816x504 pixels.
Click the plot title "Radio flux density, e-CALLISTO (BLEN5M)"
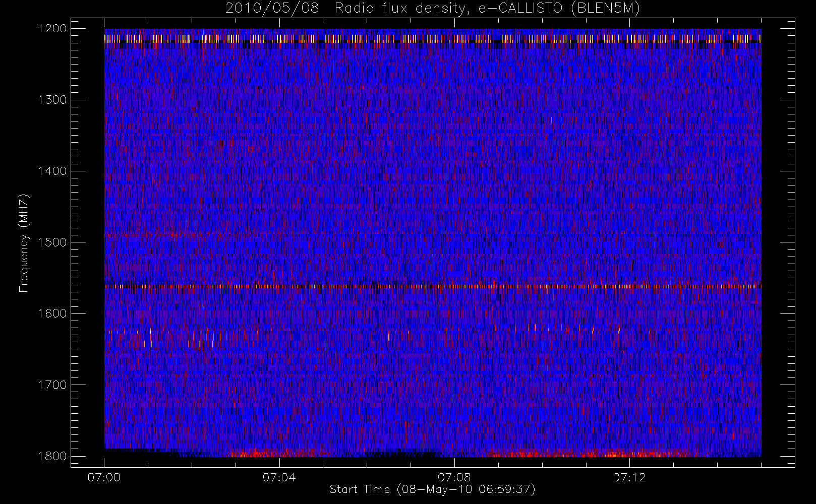(x=487, y=9)
